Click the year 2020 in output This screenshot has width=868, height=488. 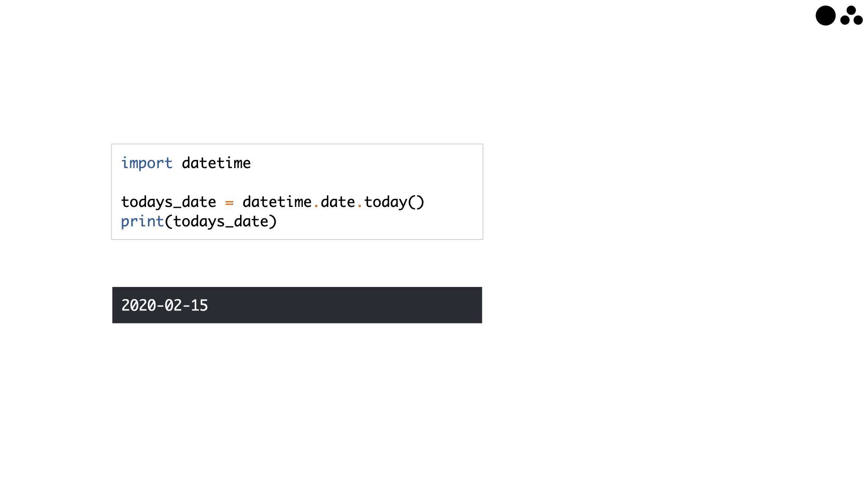coord(139,305)
